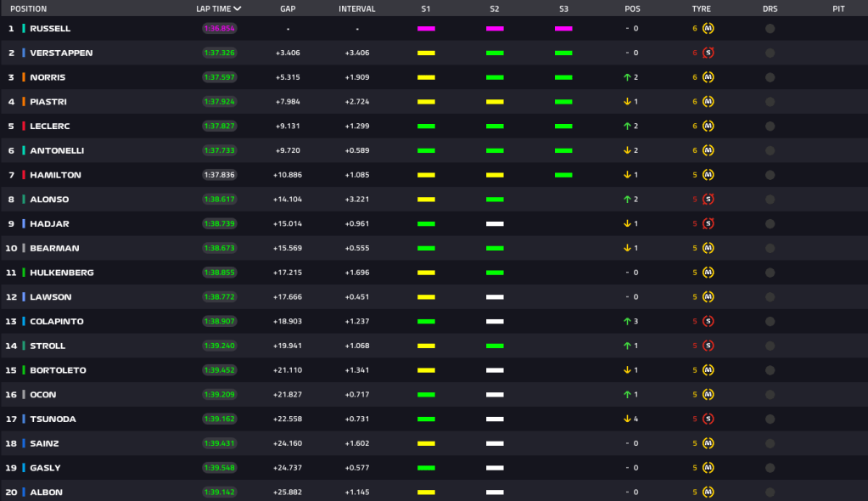Click Stroll's soft tyre icon
The width and height of the screenshot is (868, 501).
tap(708, 346)
